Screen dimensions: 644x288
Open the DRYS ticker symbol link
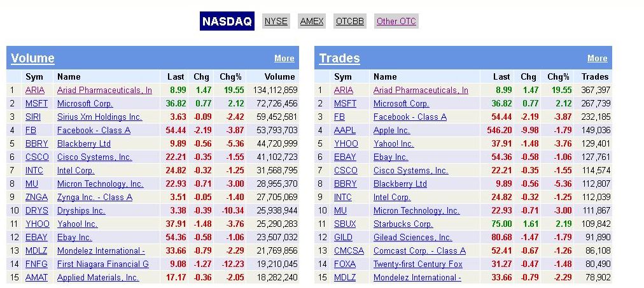click(36, 210)
